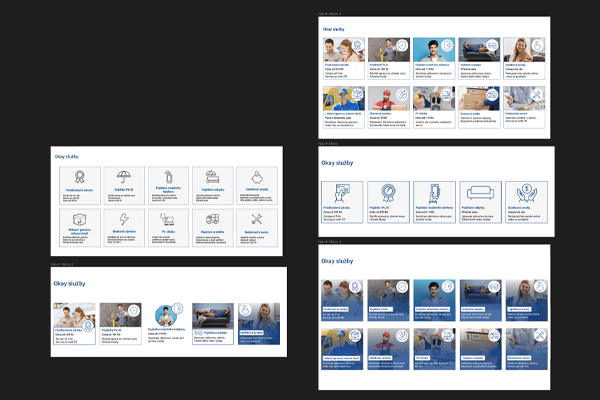Click couple photo card in Návrh Menu 3 frame
The width and height of the screenshot is (600, 400).
point(342,300)
